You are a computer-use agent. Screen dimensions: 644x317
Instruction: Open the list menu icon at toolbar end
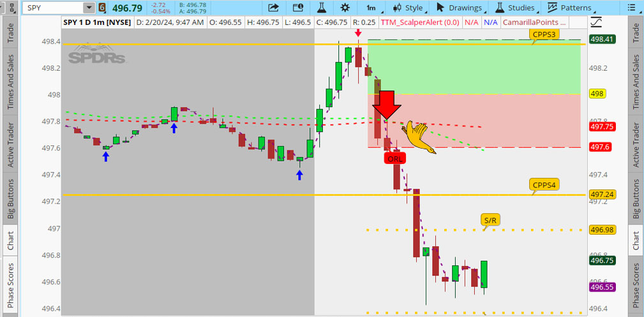point(631,8)
